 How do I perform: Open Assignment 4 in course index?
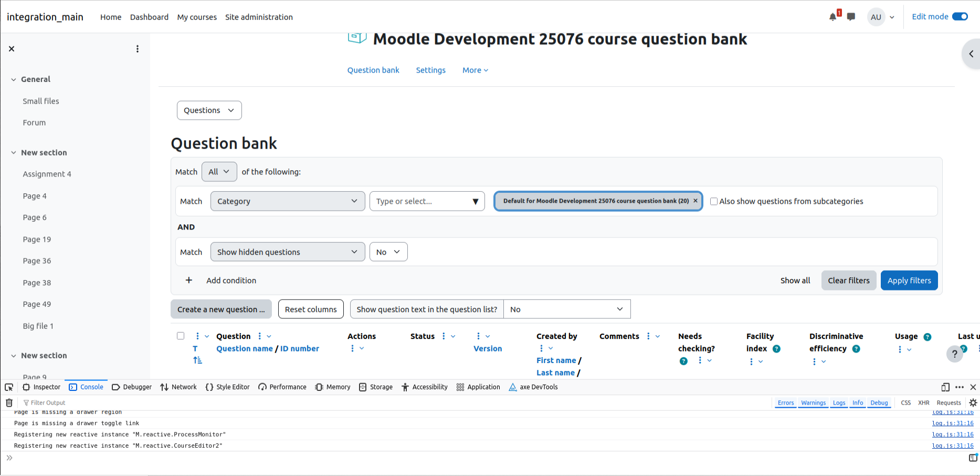click(47, 174)
